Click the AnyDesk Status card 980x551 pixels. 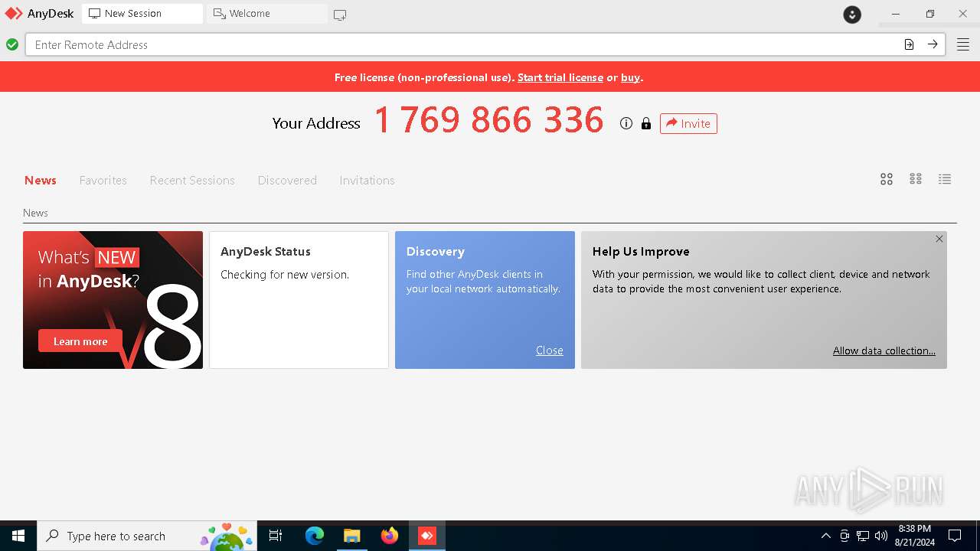pyautogui.click(x=299, y=300)
